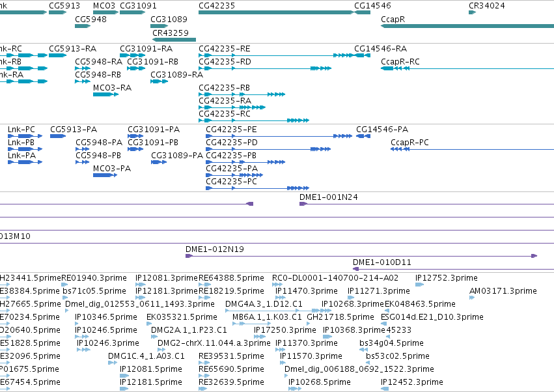
Task: Click the CG31089 gene label
Action: point(169,19)
